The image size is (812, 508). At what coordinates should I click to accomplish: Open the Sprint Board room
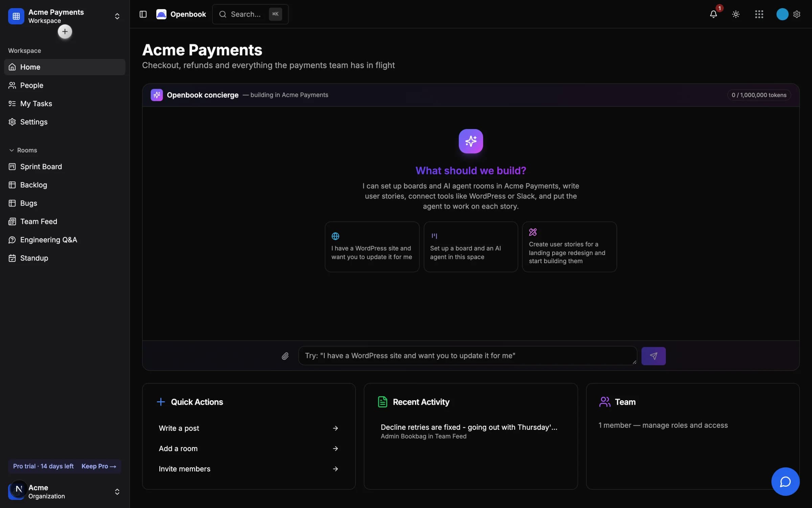[65, 167]
